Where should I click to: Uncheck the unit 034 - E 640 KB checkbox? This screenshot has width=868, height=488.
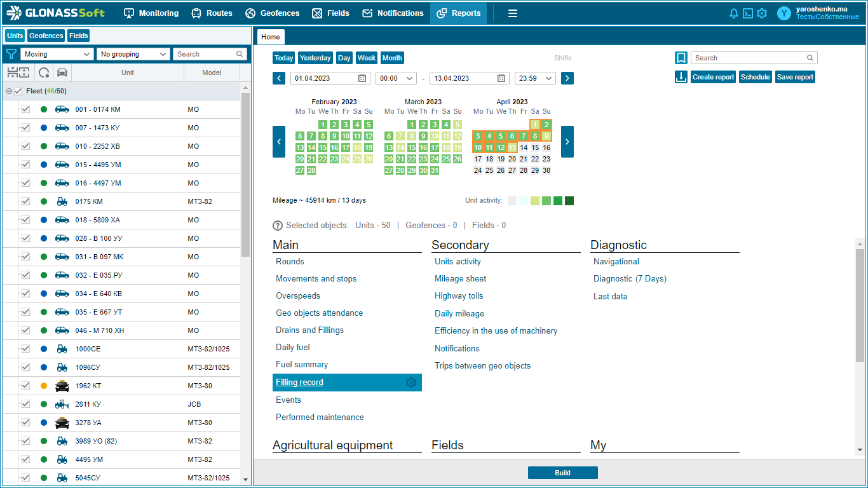26,294
